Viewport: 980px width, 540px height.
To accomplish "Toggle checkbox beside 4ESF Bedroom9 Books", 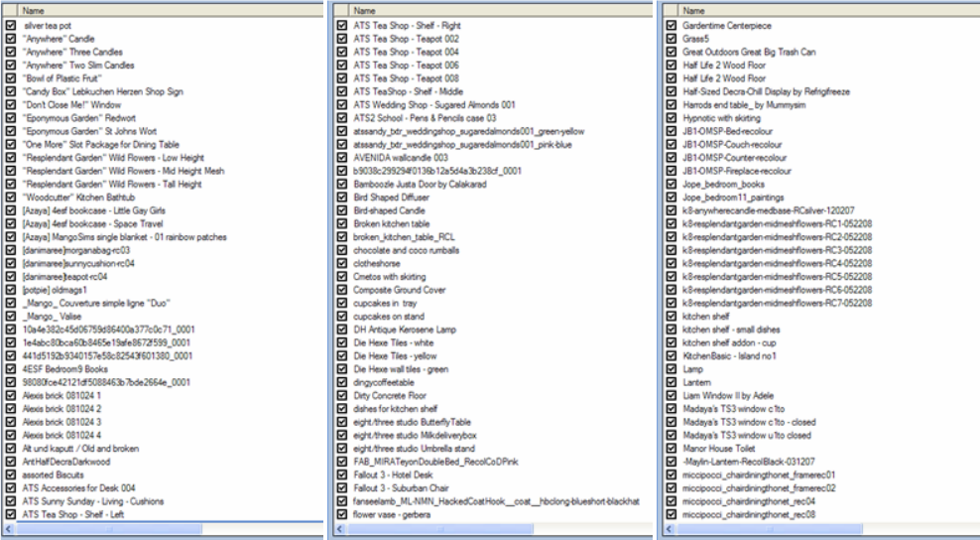I will [x=11, y=369].
